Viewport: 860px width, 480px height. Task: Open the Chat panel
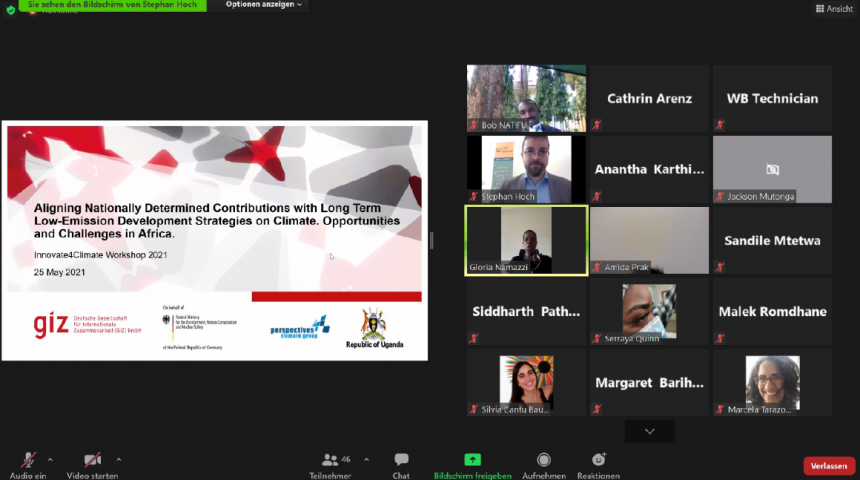[x=401, y=464]
